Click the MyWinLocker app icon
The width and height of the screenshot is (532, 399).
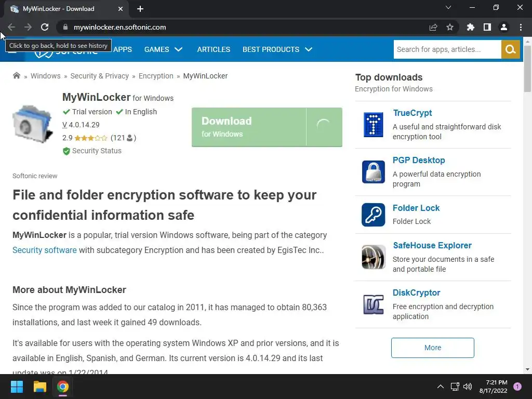click(x=32, y=124)
